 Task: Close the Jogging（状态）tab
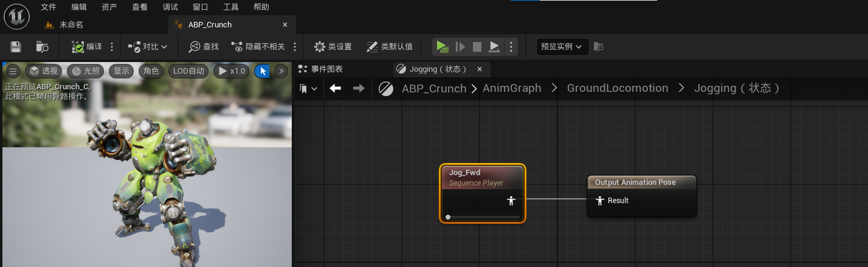point(480,69)
